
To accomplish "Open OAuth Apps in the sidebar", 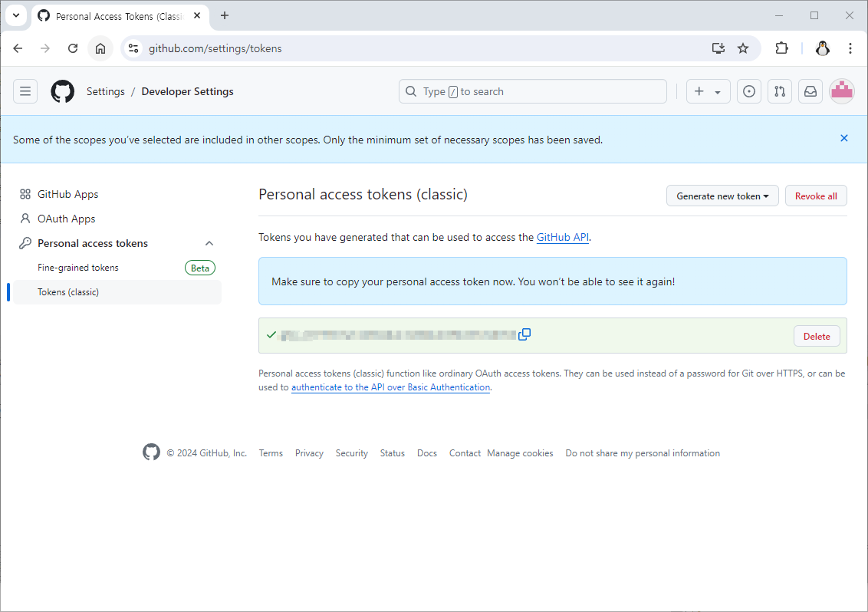I will [x=67, y=219].
